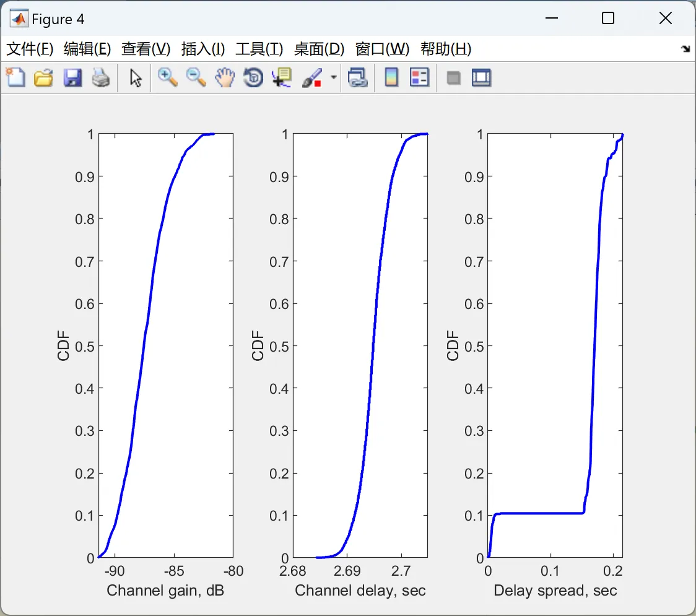The width and height of the screenshot is (696, 616).
Task: Open the 工具(T) menu
Action: pos(259,49)
